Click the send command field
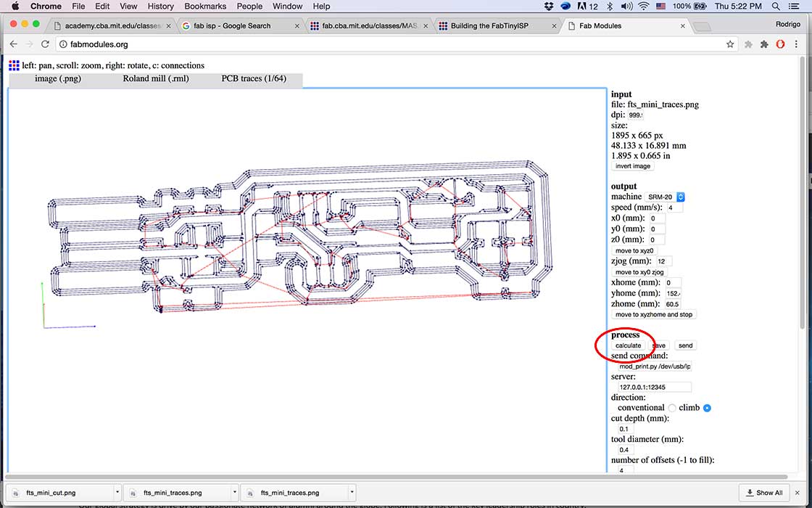Screen dimensions: 812x508 click(655, 366)
